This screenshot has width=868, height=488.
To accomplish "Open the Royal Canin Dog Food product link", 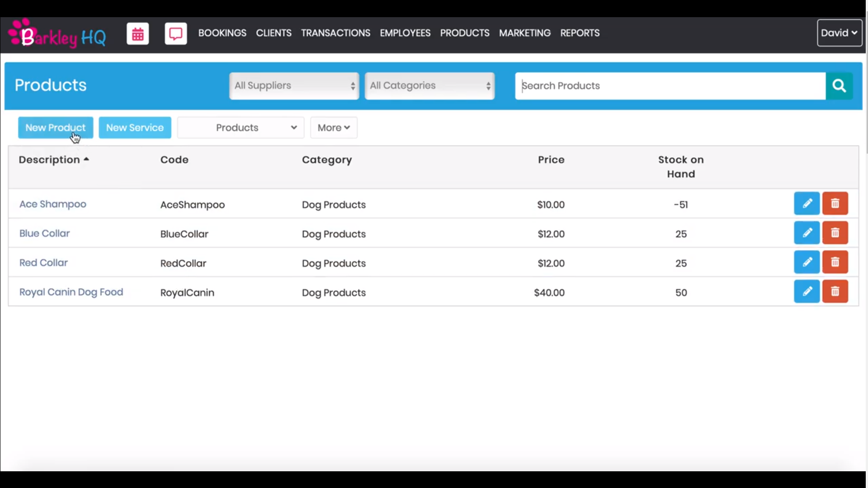I will point(71,292).
